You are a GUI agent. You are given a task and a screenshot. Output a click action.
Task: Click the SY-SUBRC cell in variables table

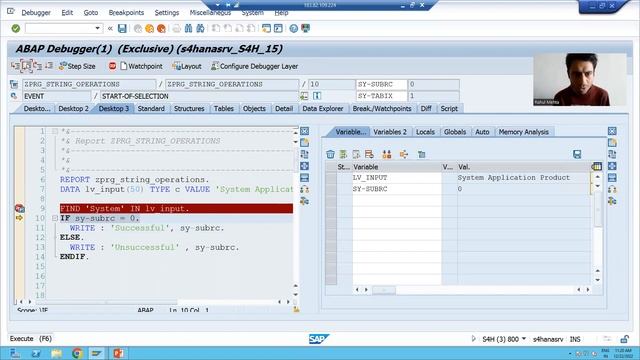click(397, 189)
